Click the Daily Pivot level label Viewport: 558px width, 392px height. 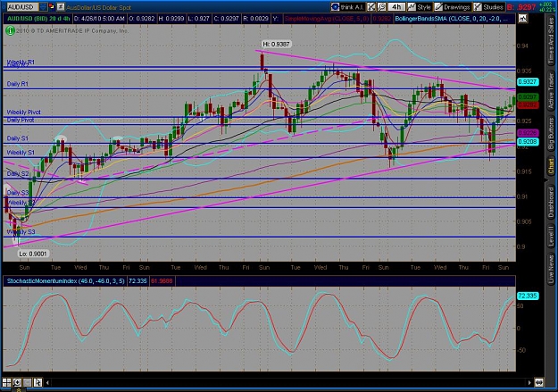[x=21, y=120]
